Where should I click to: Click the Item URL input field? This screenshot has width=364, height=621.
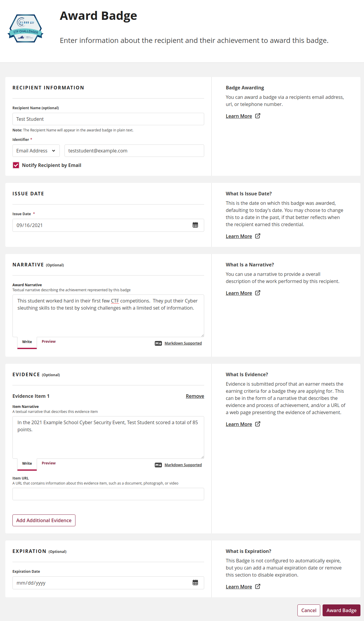click(x=108, y=494)
